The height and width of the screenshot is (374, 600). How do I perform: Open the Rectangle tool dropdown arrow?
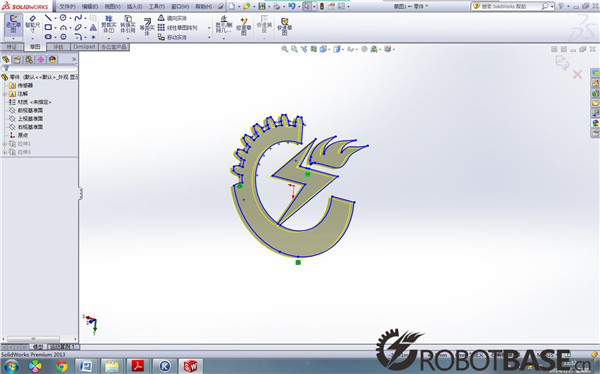tap(55, 28)
